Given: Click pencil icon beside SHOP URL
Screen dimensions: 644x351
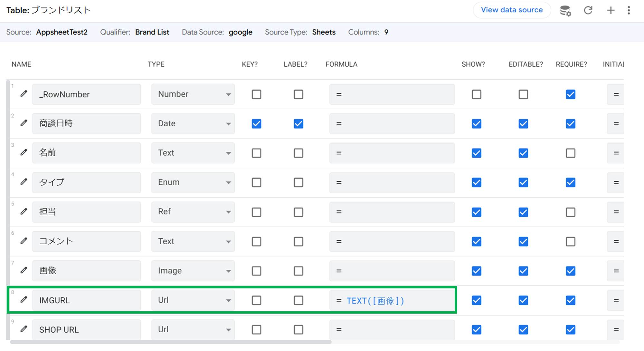Looking at the screenshot, I should click(24, 329).
